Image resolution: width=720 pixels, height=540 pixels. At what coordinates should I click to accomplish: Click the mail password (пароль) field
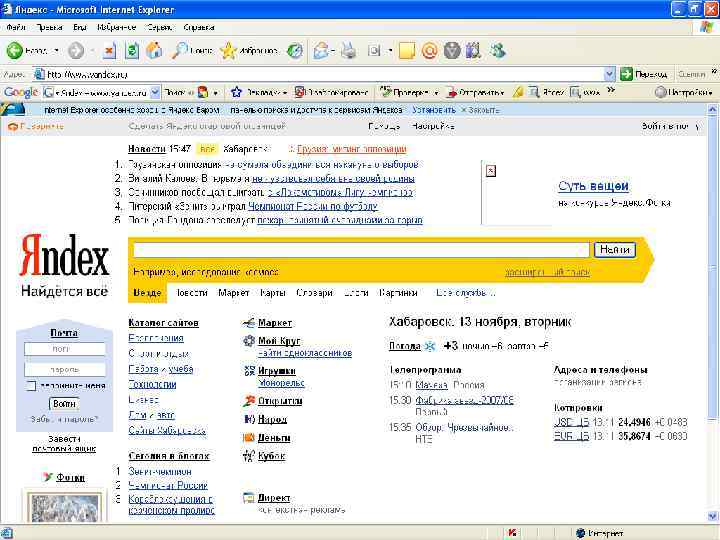tap(64, 370)
